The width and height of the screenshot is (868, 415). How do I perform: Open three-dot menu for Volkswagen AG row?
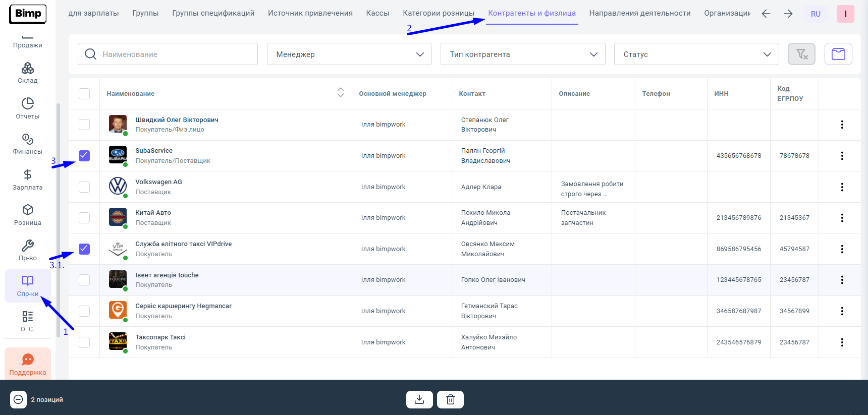[842, 187]
